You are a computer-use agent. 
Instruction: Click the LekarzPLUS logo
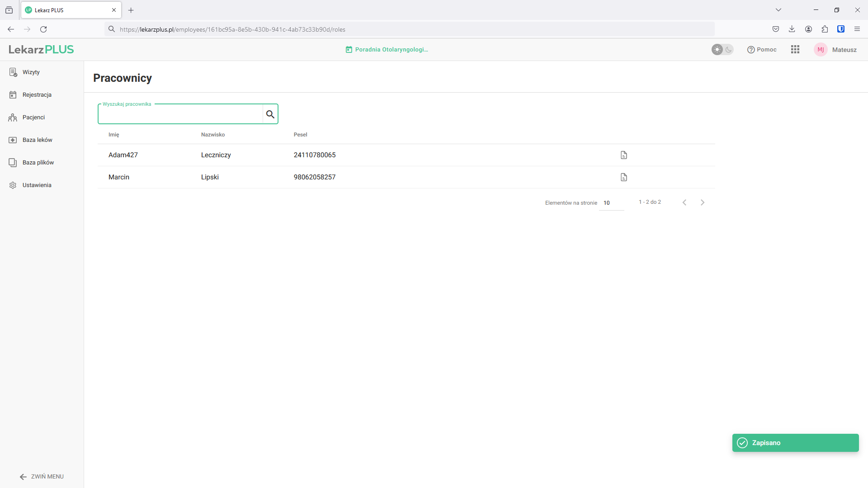[x=41, y=50]
